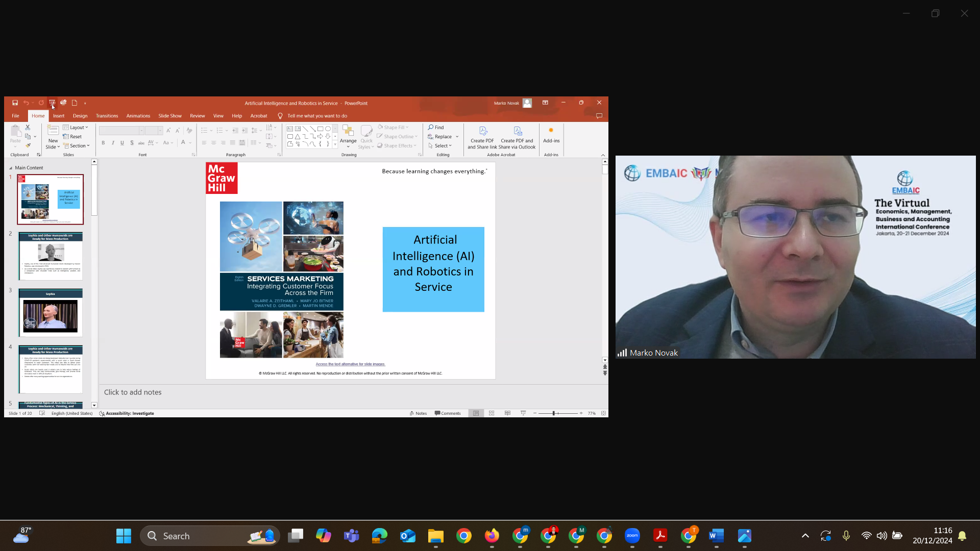Switch to Slide Sorter view icon
Screen dimensions: 980x551
tap(492, 413)
